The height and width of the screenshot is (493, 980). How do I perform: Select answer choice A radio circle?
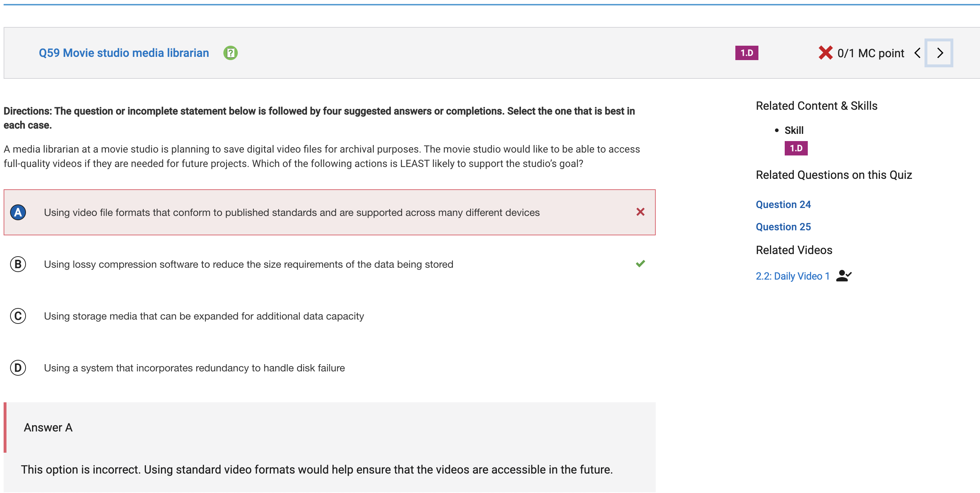coord(18,212)
